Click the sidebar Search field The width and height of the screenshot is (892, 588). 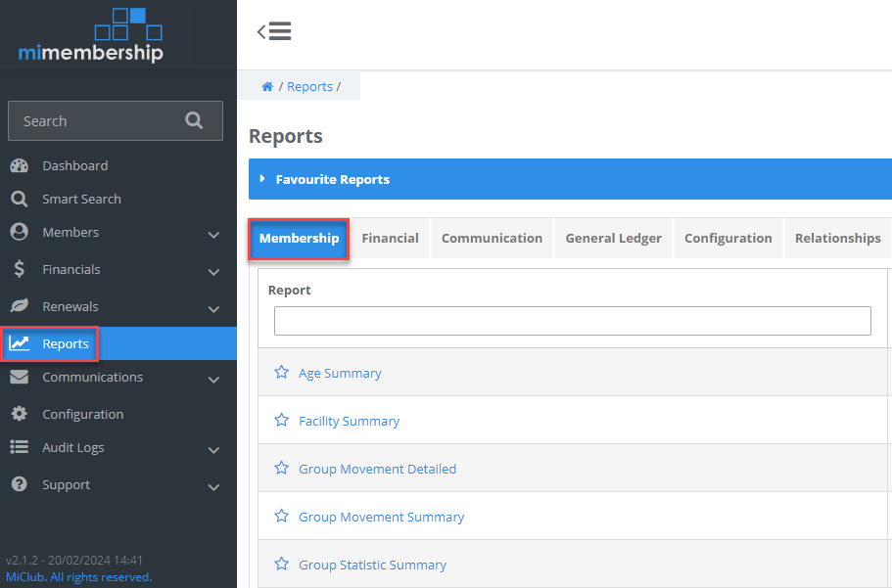click(x=116, y=120)
